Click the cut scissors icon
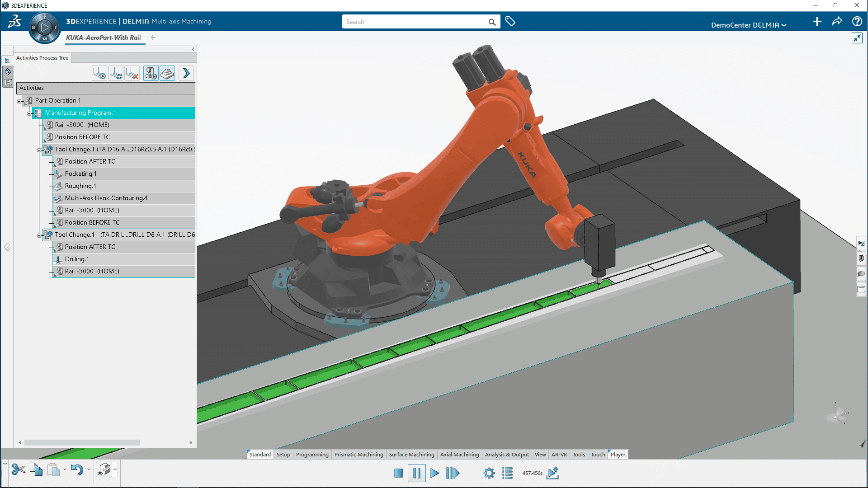868x488 pixels. tap(19, 470)
